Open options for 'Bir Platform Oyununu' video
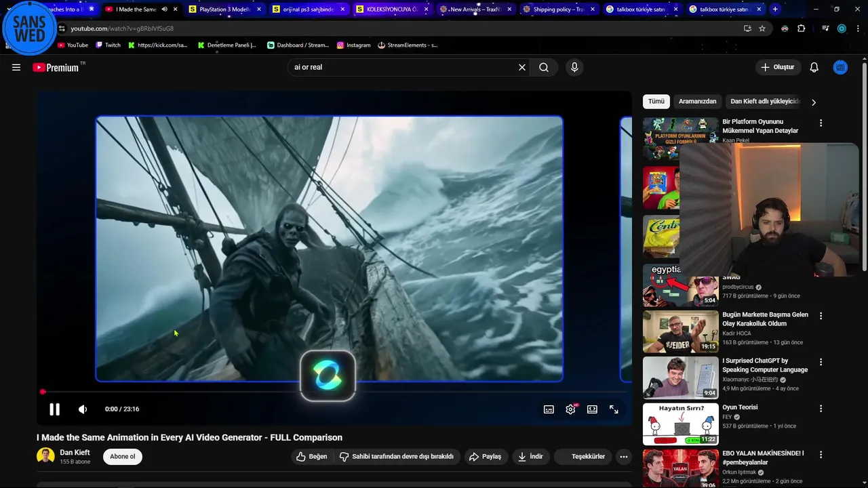This screenshot has height=488, width=868. (x=821, y=123)
